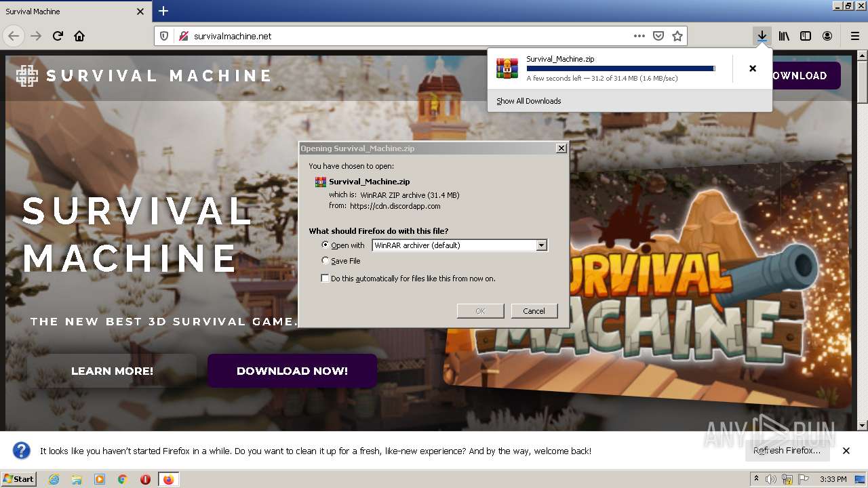
Task: Click the LEARN MORE! button
Action: pos(112,371)
